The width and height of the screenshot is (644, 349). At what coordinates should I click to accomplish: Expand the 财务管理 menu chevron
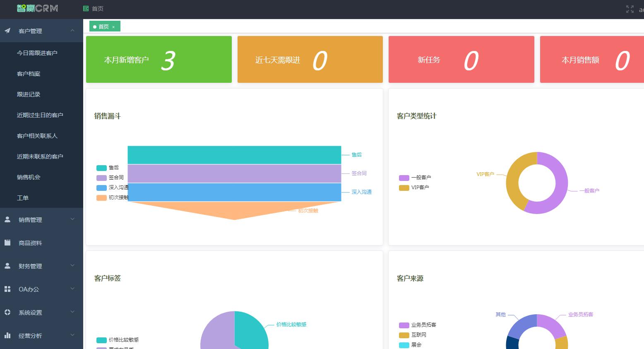coord(72,266)
